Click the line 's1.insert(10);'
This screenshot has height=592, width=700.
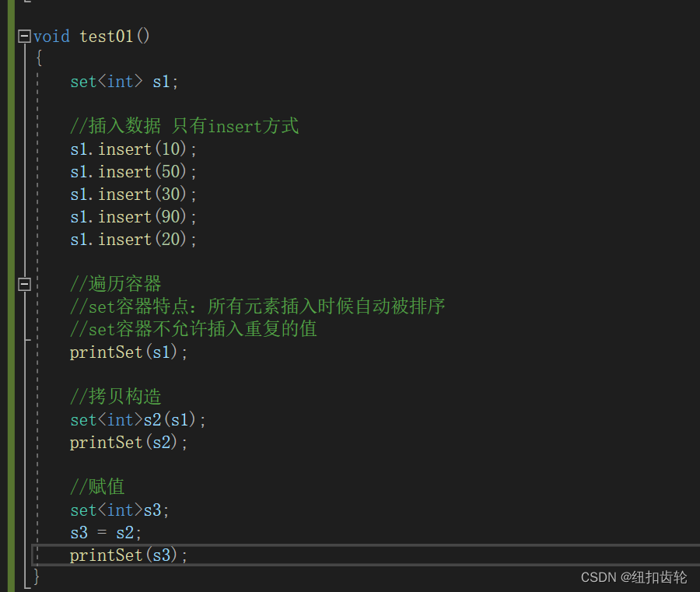click(x=133, y=149)
